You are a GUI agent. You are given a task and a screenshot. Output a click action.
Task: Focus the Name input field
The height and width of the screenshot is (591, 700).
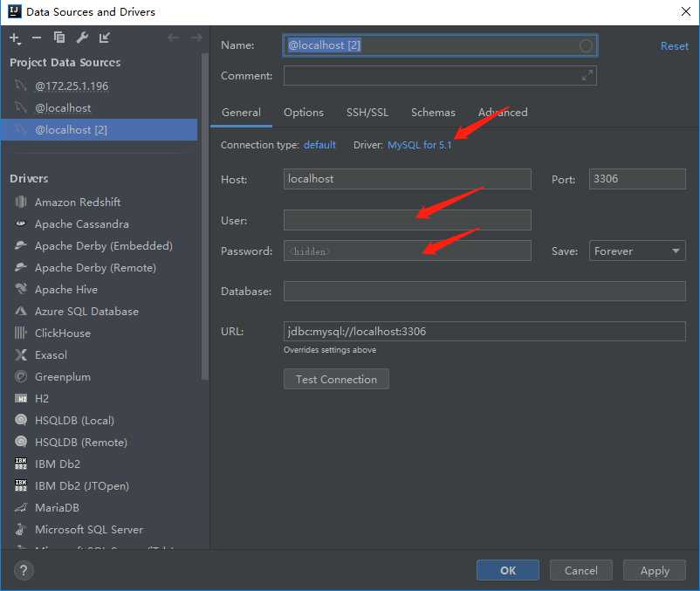pos(440,45)
